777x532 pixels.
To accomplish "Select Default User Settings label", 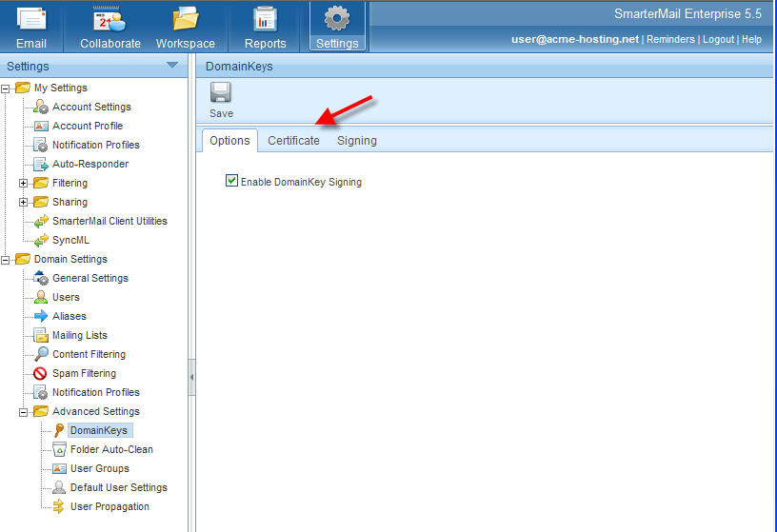I will [118, 487].
